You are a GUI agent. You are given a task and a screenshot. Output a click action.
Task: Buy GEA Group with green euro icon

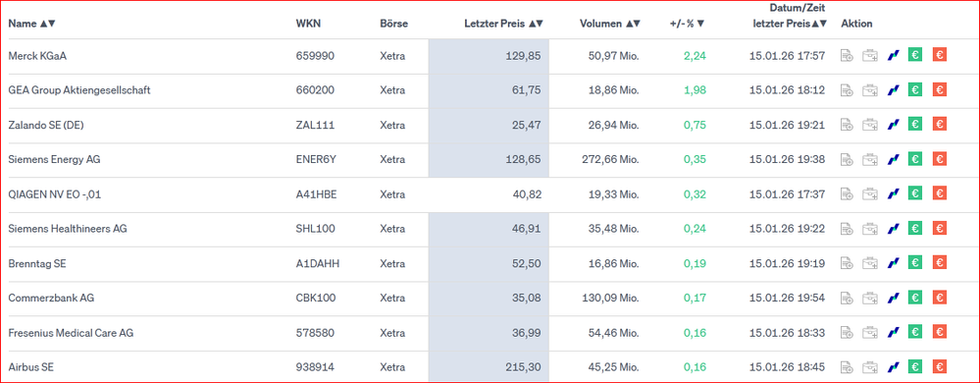[x=915, y=89]
